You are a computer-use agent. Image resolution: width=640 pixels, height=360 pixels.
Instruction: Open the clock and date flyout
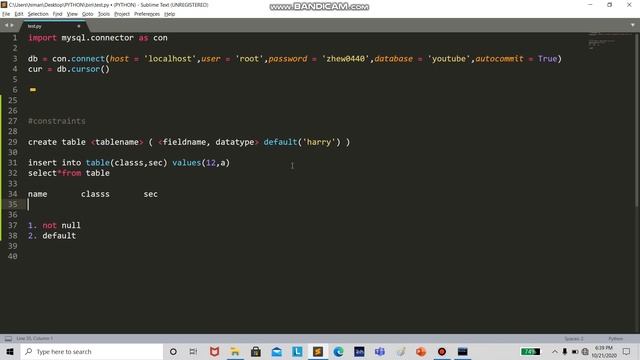pyautogui.click(x=604, y=351)
